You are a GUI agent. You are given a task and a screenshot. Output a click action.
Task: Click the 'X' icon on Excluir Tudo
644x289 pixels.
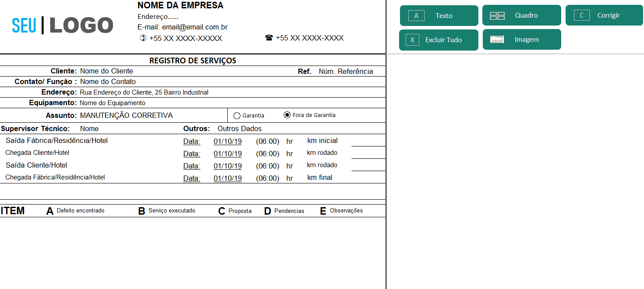412,40
